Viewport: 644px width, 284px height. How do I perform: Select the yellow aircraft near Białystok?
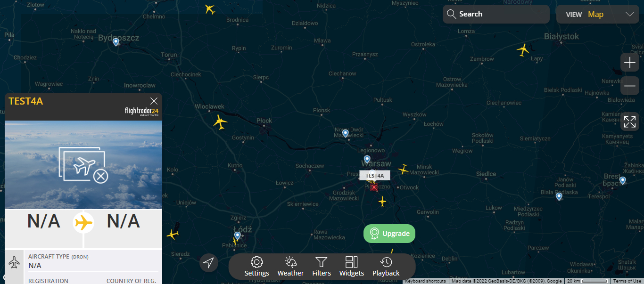(x=523, y=49)
